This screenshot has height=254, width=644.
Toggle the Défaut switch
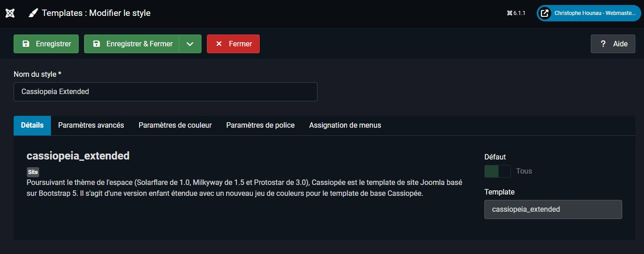click(498, 171)
